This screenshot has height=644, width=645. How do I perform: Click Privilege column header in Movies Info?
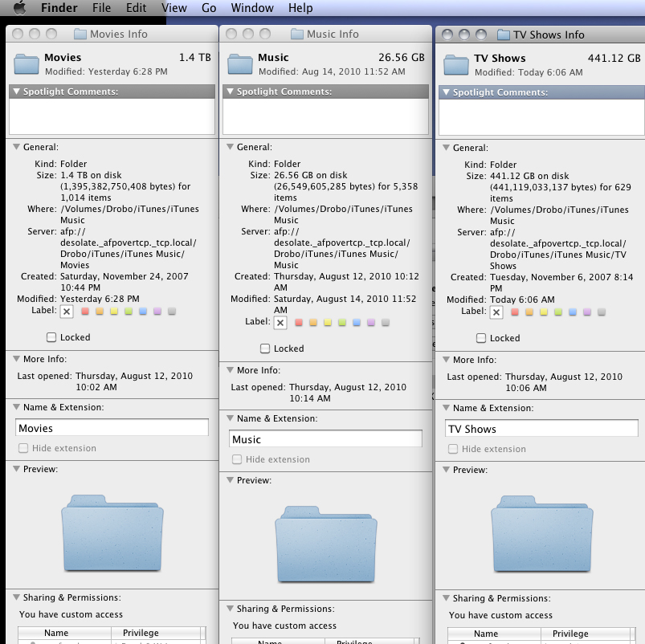coord(156,633)
